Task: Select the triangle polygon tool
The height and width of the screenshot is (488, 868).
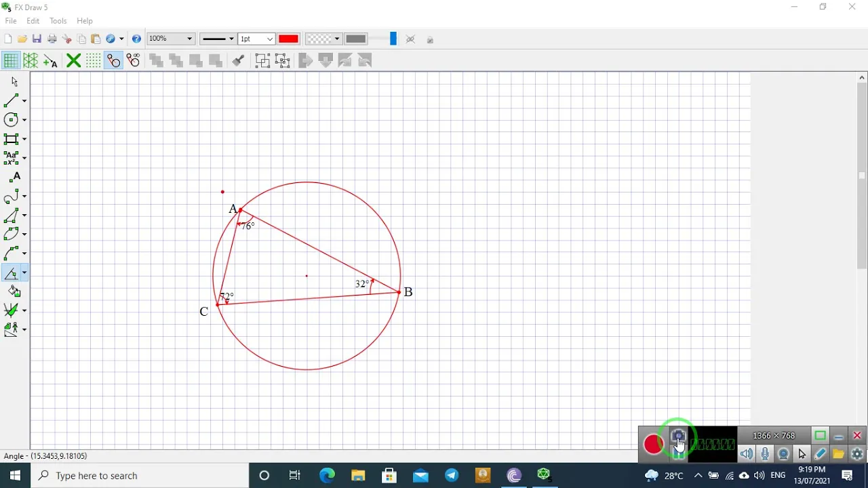Action: [12, 216]
